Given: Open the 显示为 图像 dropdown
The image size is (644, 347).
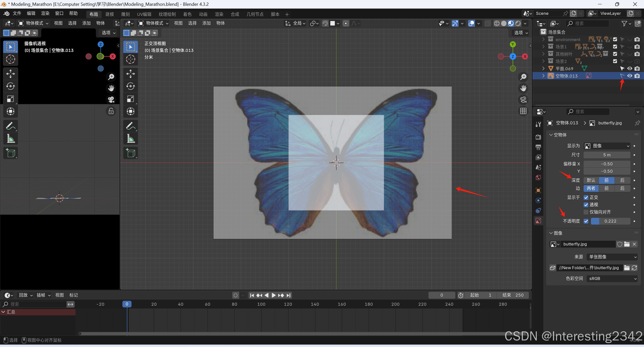Looking at the screenshot, I should click(x=607, y=146).
